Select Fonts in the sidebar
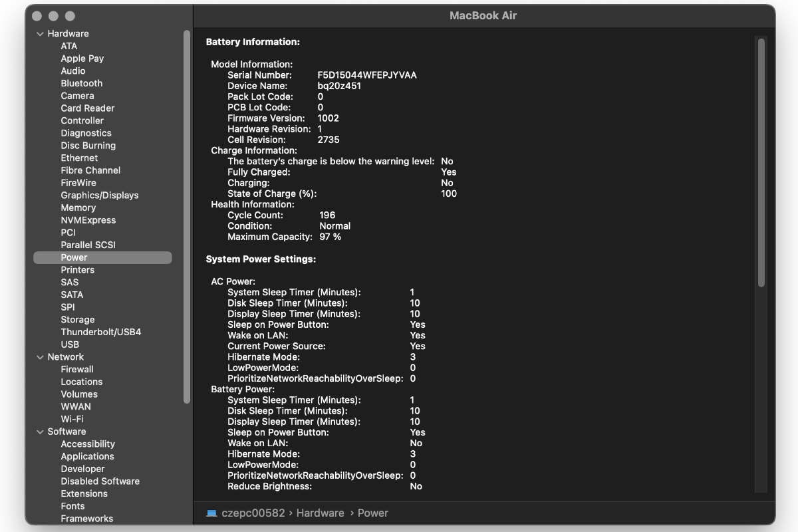The width and height of the screenshot is (798, 532). point(72,506)
